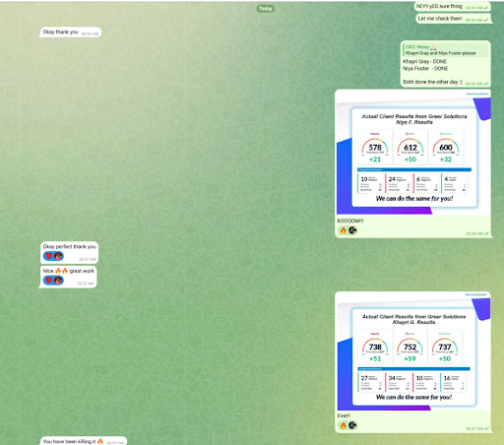Click the fire reaction under the Fire!!! caption
The width and height of the screenshot is (504, 445).
click(x=343, y=425)
